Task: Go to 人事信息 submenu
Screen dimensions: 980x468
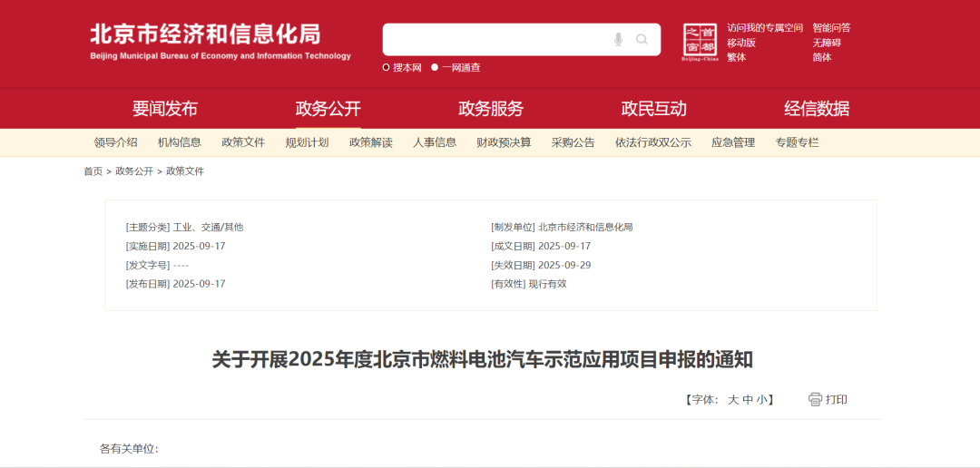Action: pos(435,142)
